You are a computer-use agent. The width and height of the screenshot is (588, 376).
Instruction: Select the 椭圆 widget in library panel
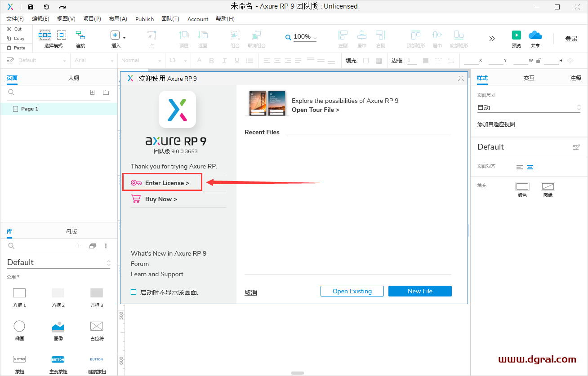[x=19, y=326]
